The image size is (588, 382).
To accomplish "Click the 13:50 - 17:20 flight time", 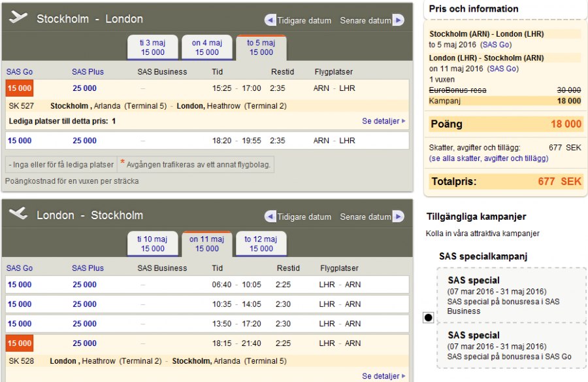I will [x=237, y=324].
